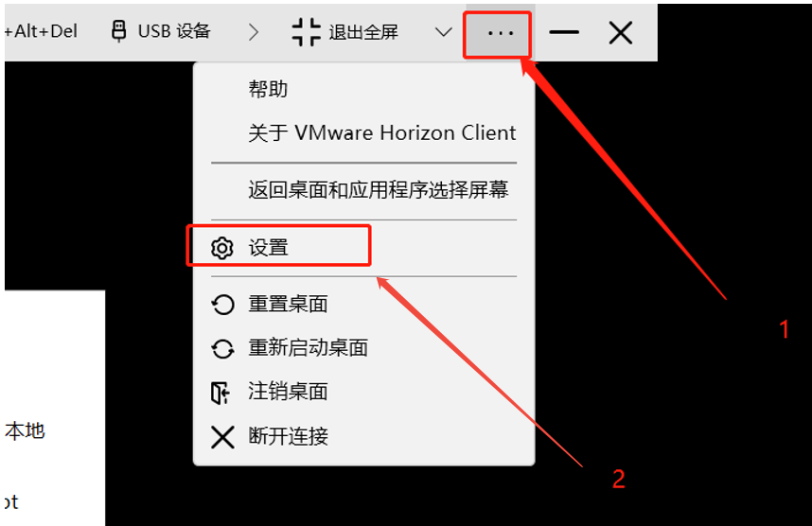Expand dropdown arrow beside 退出全屏
Image resolution: width=812 pixels, height=526 pixels.
coord(443,32)
